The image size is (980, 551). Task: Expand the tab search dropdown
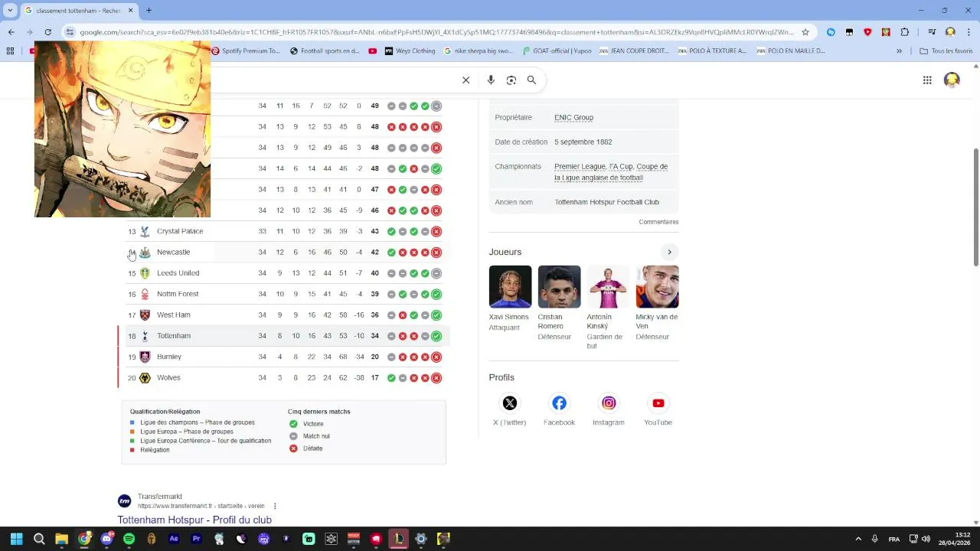point(10,10)
